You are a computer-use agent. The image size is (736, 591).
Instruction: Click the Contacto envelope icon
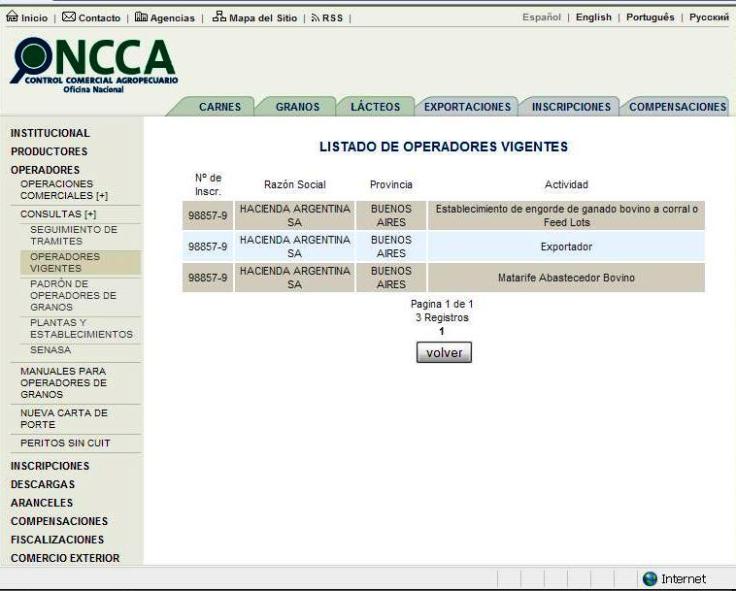[x=69, y=17]
